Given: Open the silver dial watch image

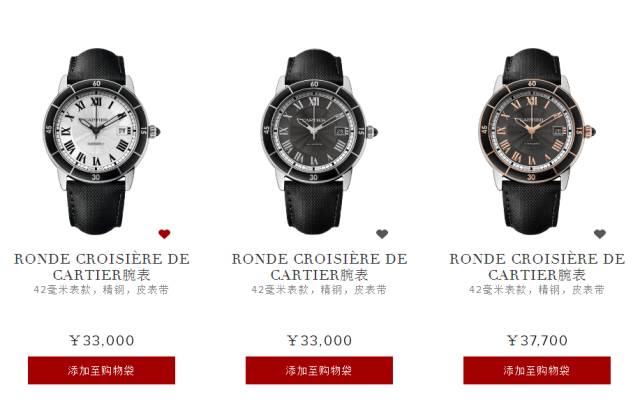Looking at the screenshot, I should pyautogui.click(x=101, y=141).
